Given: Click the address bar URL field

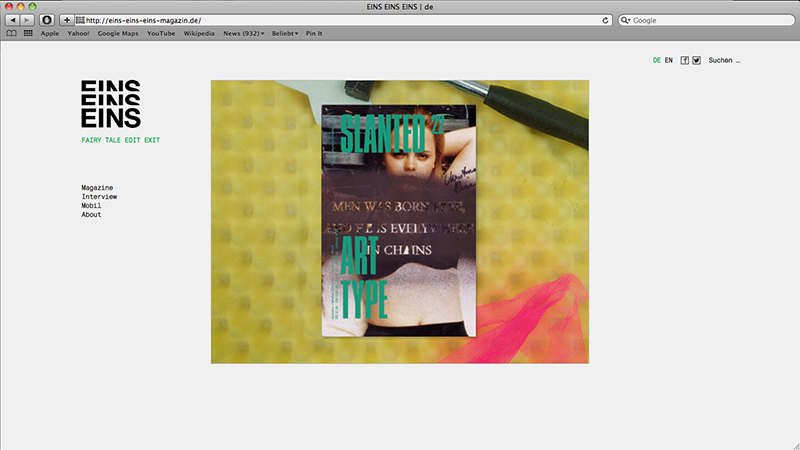Looking at the screenshot, I should pos(343,20).
